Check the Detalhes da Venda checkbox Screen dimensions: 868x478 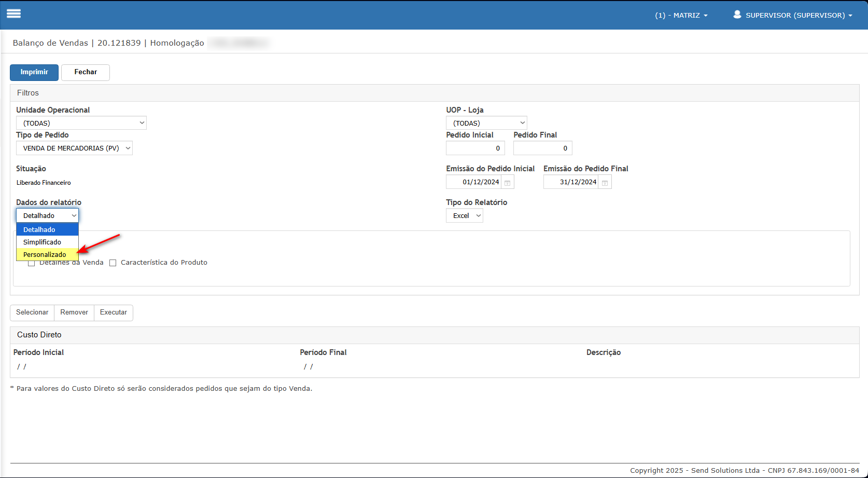[32, 263]
